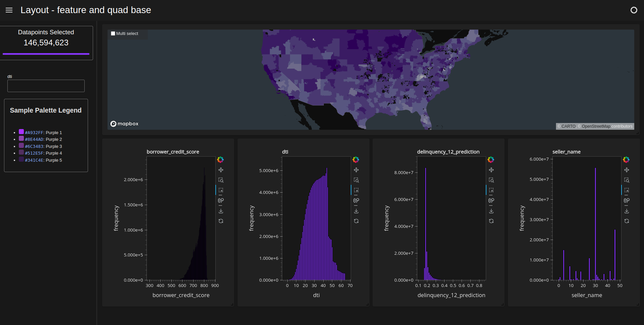644x325 pixels.
Task: Click the #512E5F hex code in the legend
Action: click(34, 153)
